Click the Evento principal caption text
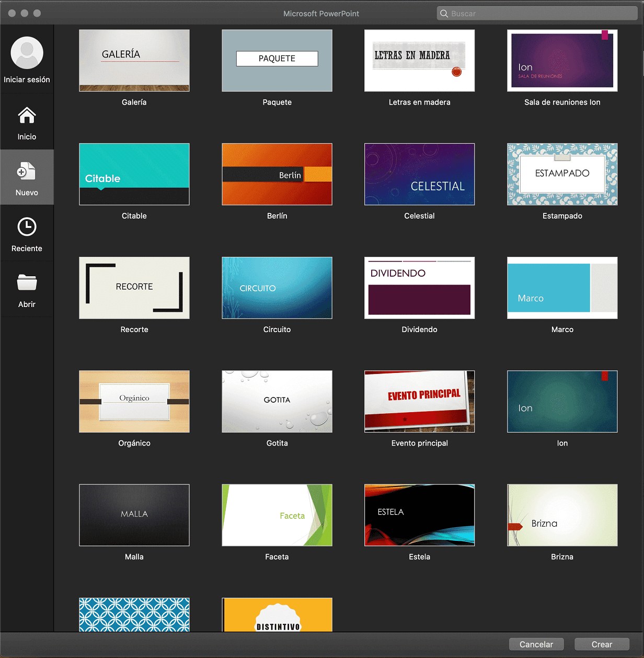 [420, 443]
